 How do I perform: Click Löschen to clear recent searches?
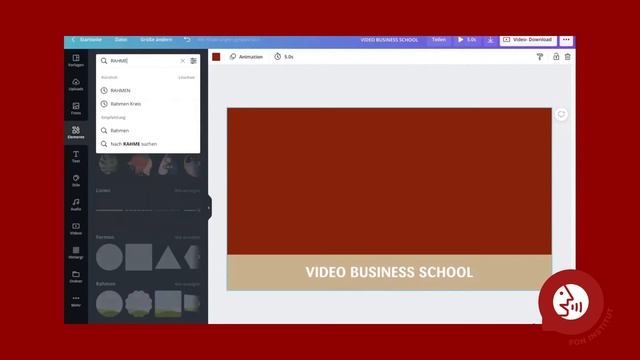(187, 77)
